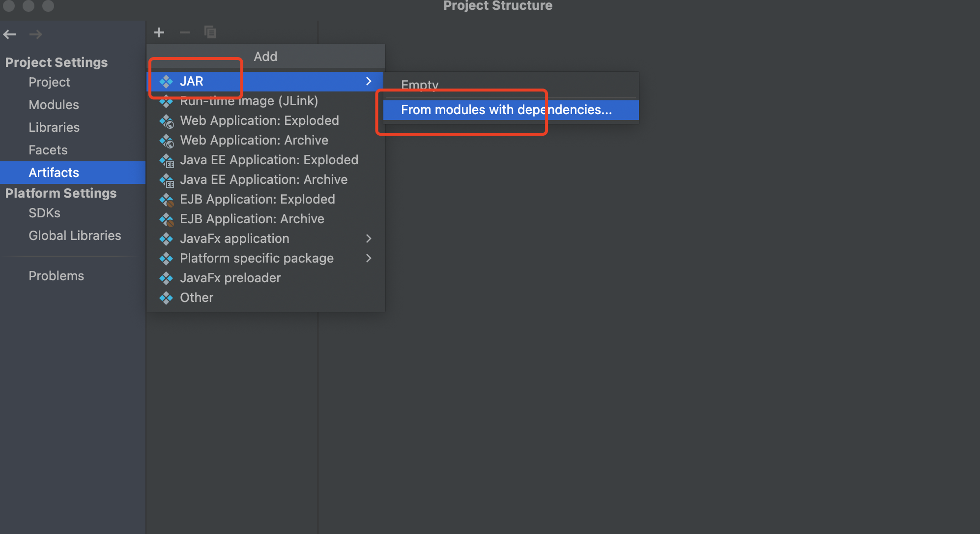This screenshot has height=534, width=980.
Task: Click the Platform specific package icon
Action: (x=166, y=259)
